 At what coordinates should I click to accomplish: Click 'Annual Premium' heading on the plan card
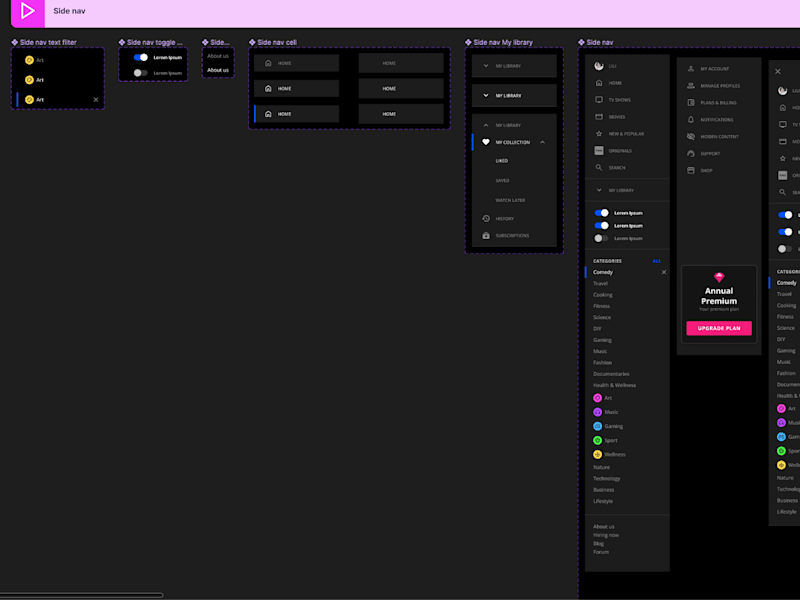[x=719, y=296]
